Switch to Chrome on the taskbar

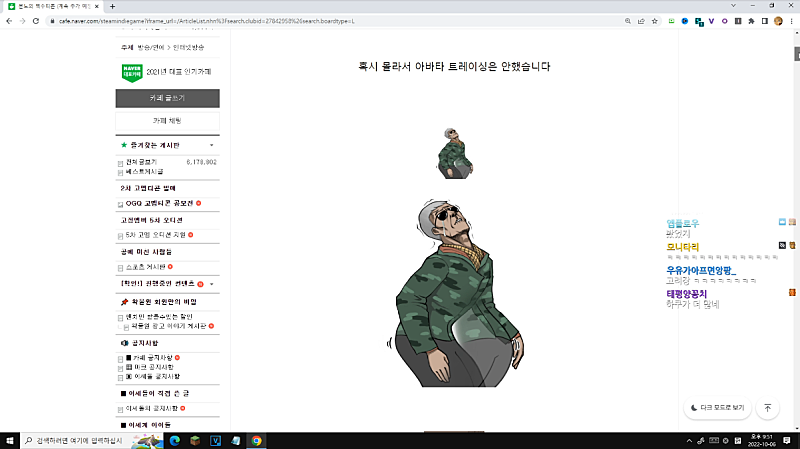click(256, 440)
